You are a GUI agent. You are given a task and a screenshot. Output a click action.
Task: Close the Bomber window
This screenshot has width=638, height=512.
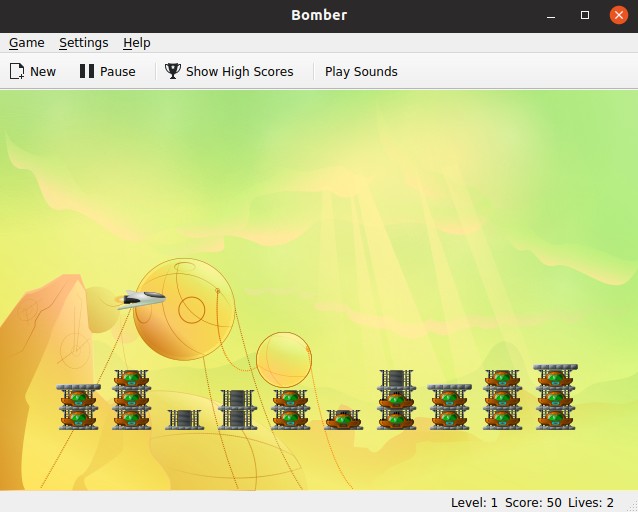coord(618,15)
